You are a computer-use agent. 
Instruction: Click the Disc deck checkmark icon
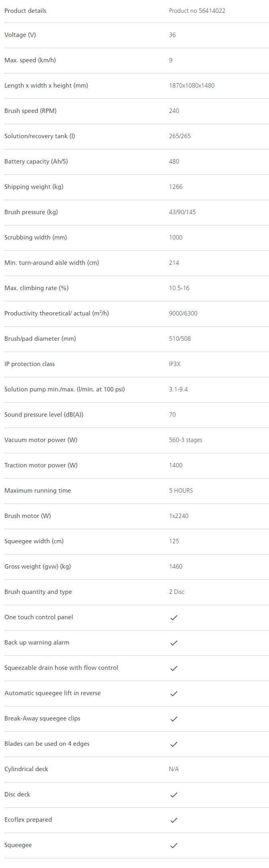click(174, 795)
